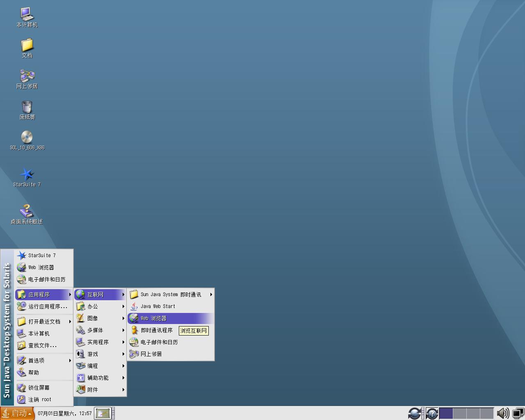Image resolution: width=525 pixels, height=420 pixels.
Task: Open the 文档 folder on the desktop
Action: (x=27, y=48)
